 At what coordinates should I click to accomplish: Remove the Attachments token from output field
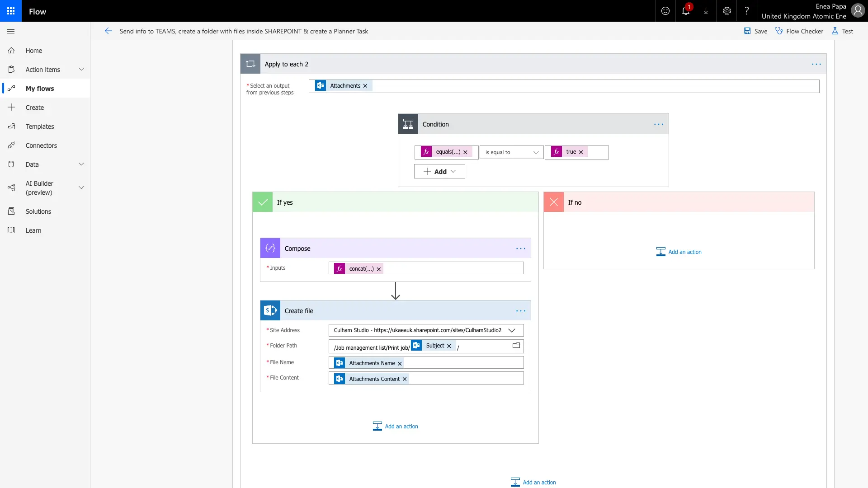[x=365, y=86]
